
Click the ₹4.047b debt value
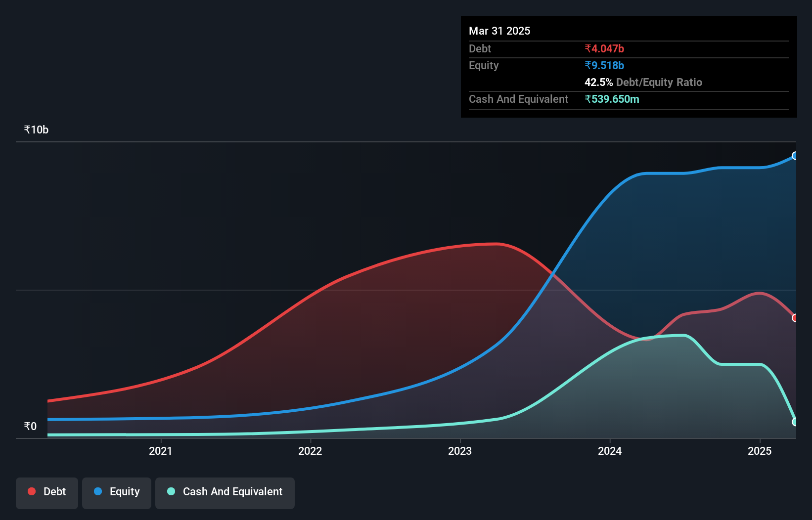point(604,48)
